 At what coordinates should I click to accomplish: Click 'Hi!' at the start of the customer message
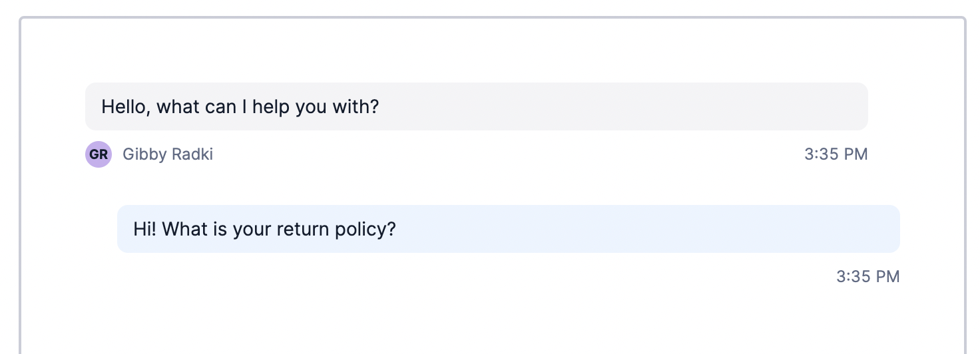[x=144, y=229]
